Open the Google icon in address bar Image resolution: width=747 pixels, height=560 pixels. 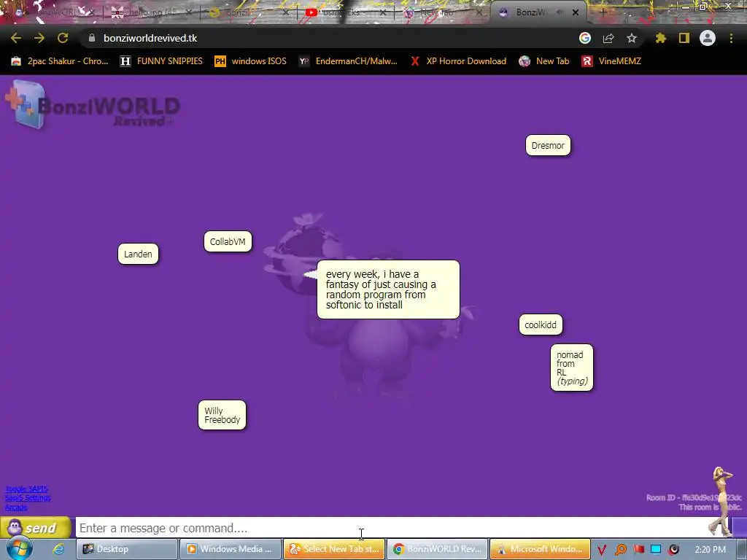pos(585,38)
